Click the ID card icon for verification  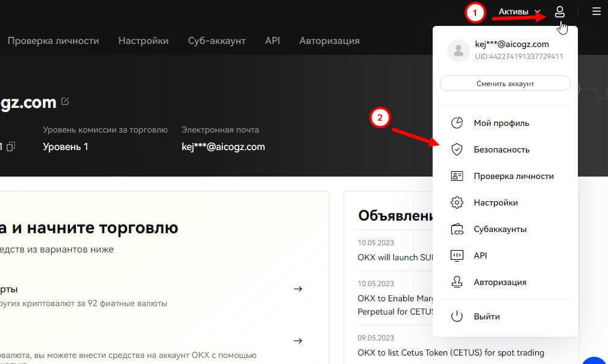(457, 176)
